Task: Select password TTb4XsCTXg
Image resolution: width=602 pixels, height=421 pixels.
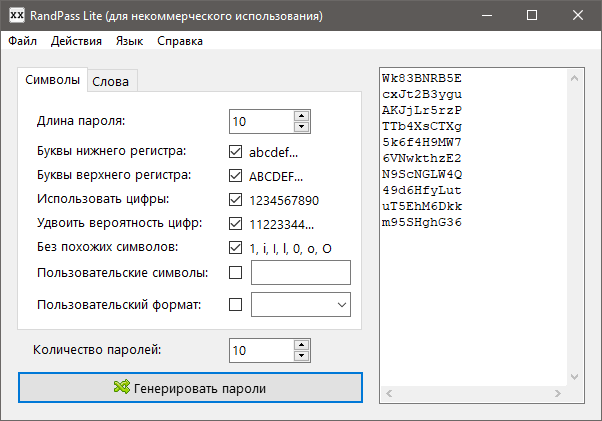Action: pyautogui.click(x=422, y=126)
